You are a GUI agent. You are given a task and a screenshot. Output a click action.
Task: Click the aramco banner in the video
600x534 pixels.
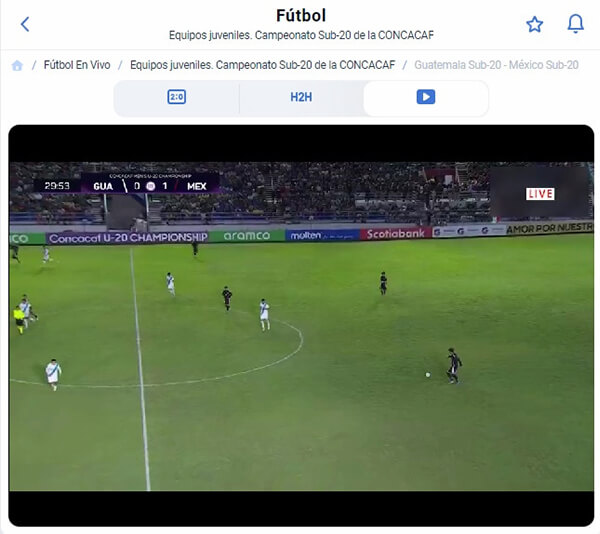click(247, 236)
